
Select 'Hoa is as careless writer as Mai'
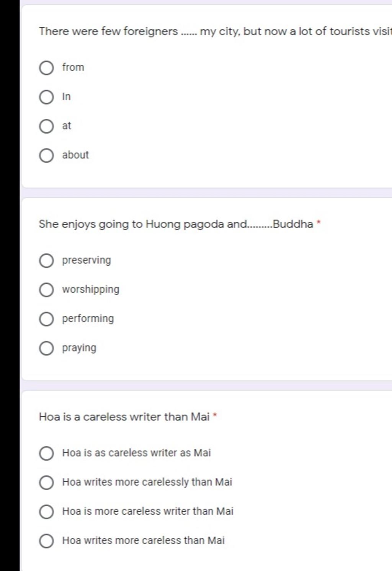coord(46,453)
